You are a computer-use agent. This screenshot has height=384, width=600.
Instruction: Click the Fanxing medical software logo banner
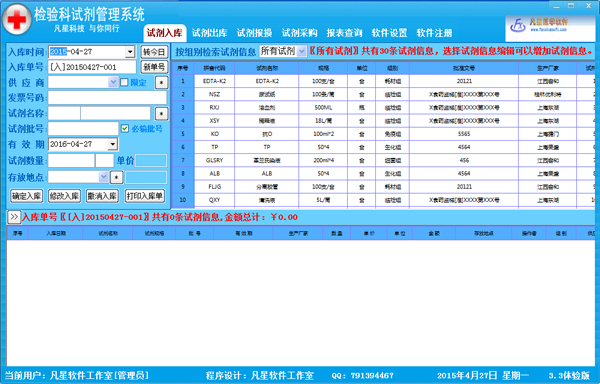point(549,28)
